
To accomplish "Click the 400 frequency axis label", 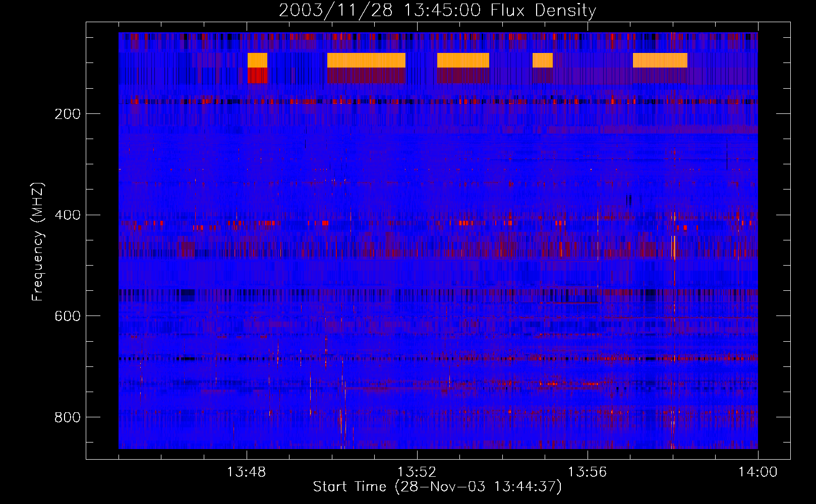I will pyautogui.click(x=68, y=215).
